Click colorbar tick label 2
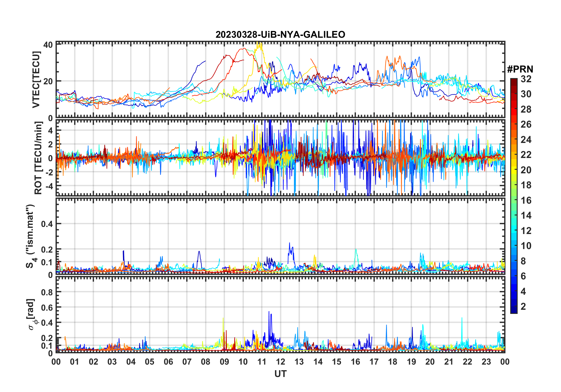561x392 pixels. [x=523, y=307]
